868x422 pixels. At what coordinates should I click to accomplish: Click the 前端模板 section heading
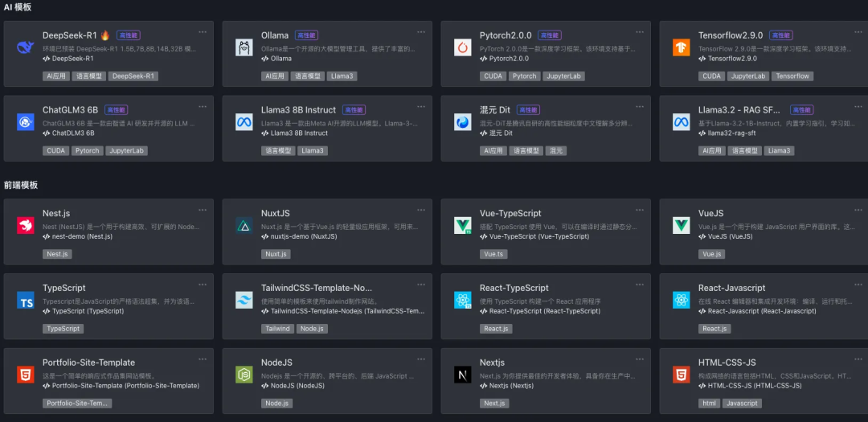(21, 186)
